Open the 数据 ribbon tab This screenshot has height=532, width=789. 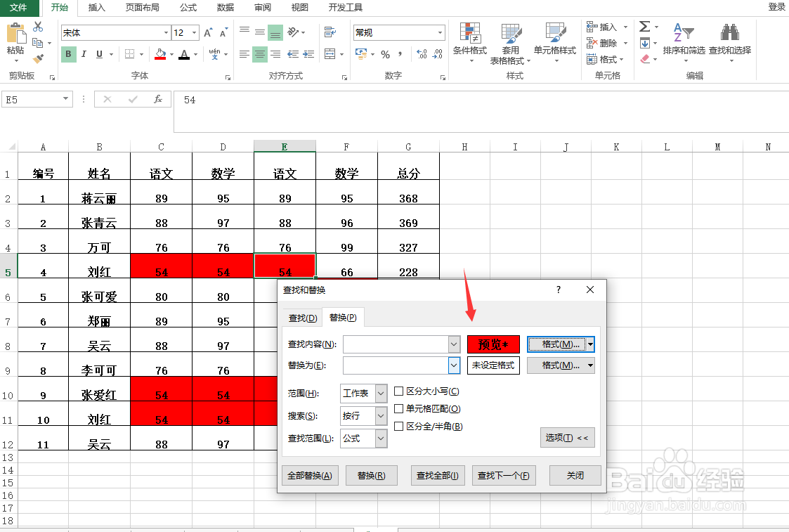click(225, 8)
